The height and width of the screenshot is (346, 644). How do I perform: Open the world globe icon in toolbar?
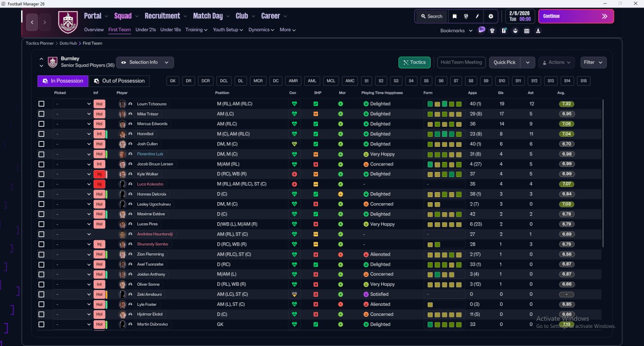[466, 16]
